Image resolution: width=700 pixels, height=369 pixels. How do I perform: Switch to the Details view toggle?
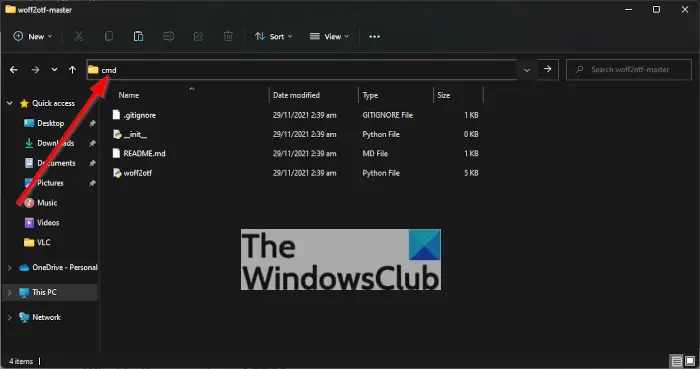coord(677,361)
